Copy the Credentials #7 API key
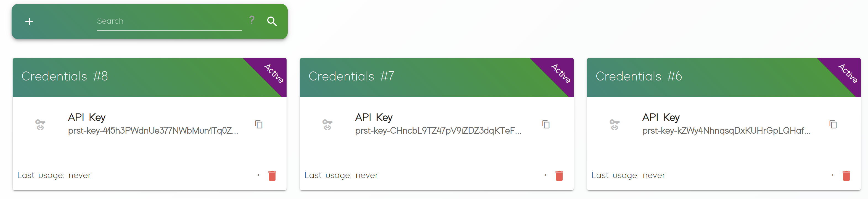Viewport: 868px width, 199px height. pos(546,124)
